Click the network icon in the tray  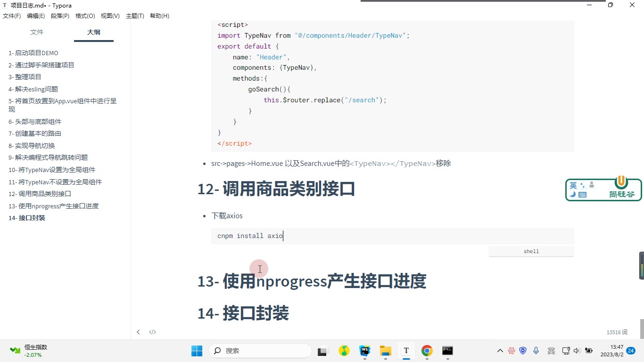(x=566, y=351)
